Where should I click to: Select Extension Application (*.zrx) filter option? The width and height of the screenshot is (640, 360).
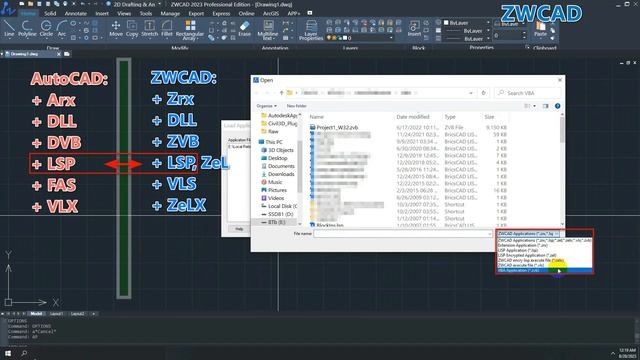click(x=544, y=245)
